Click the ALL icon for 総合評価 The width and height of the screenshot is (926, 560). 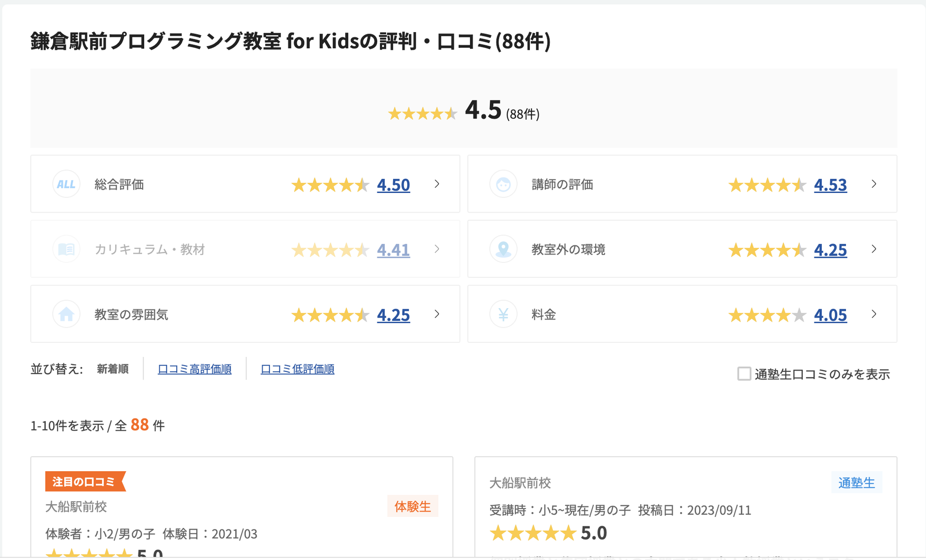(x=66, y=185)
